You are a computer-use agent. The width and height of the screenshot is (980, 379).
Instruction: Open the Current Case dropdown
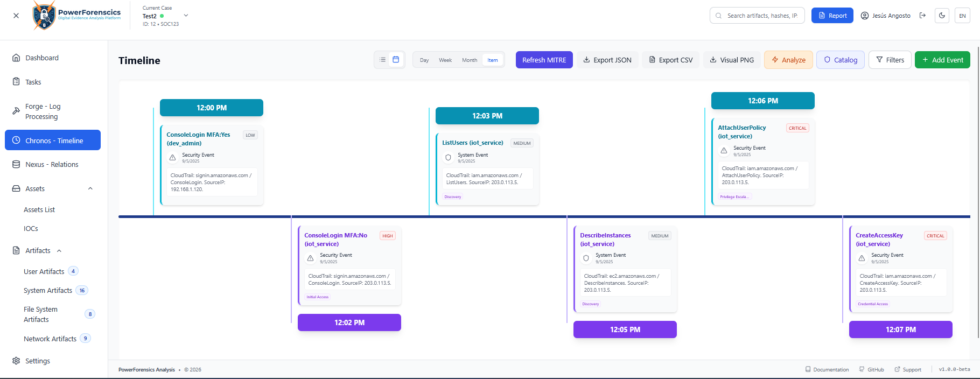point(186,16)
